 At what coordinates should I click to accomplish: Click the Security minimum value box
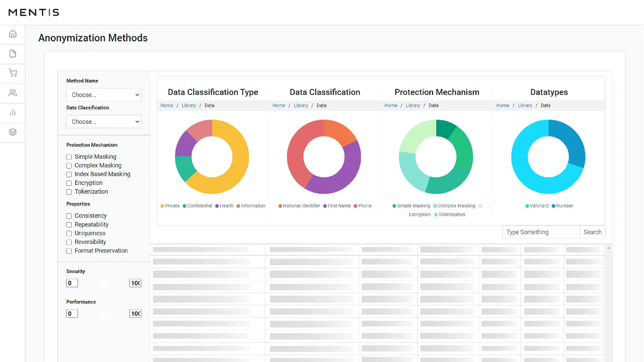pos(72,283)
